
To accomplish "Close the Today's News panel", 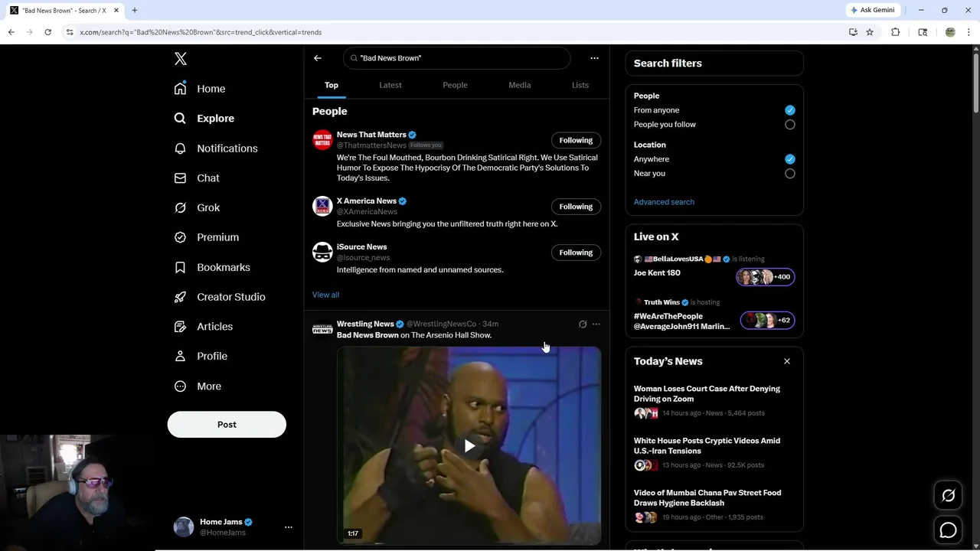I will pyautogui.click(x=787, y=361).
